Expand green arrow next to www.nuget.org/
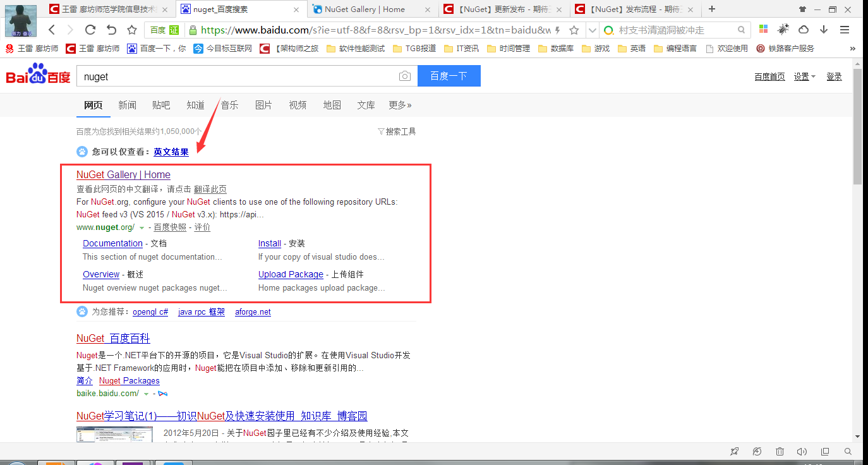 pyautogui.click(x=142, y=227)
